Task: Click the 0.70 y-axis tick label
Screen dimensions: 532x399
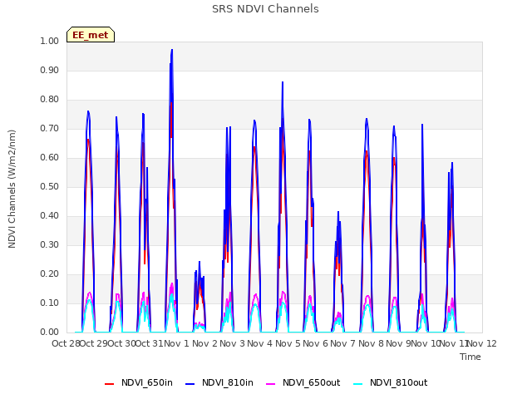Action: pos(50,129)
